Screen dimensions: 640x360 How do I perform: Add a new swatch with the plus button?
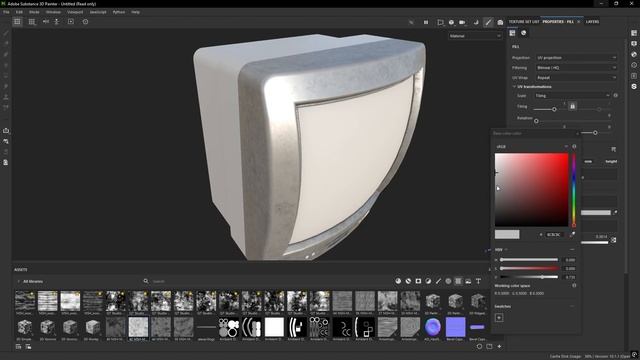pos(499,318)
